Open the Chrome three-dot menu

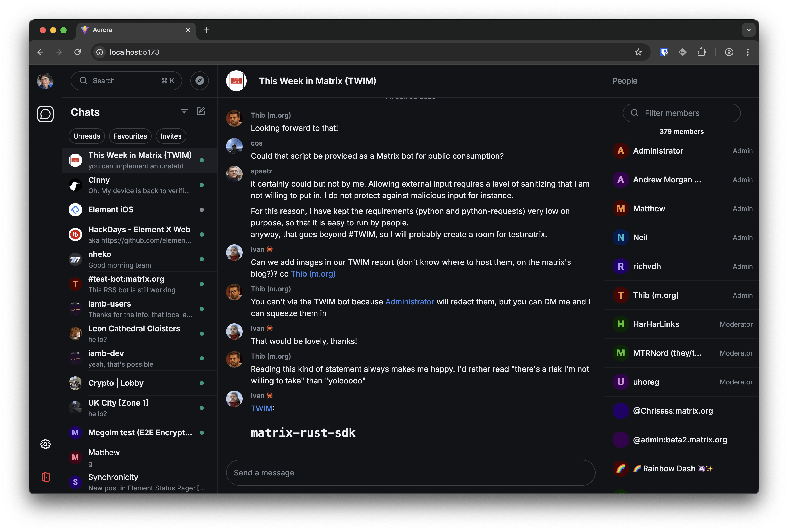(x=748, y=52)
